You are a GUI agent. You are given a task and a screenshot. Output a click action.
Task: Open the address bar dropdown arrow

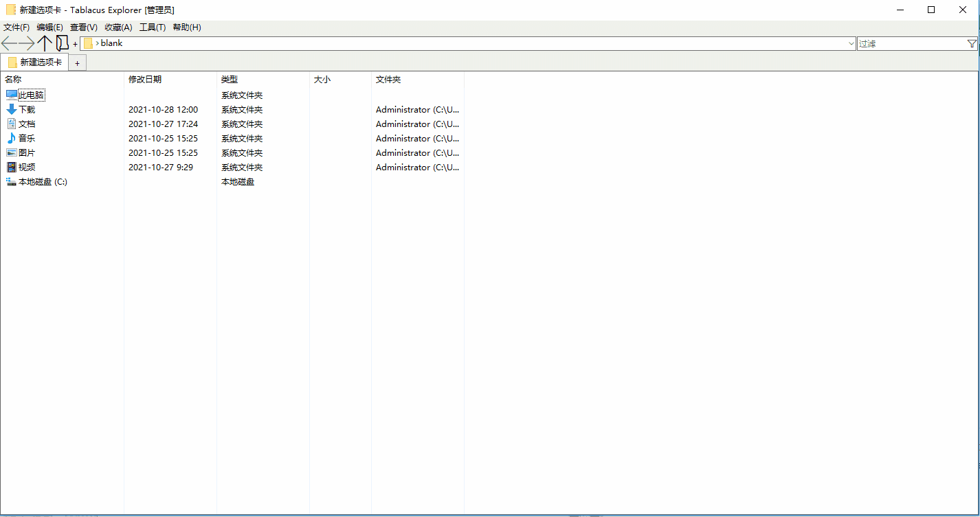852,43
